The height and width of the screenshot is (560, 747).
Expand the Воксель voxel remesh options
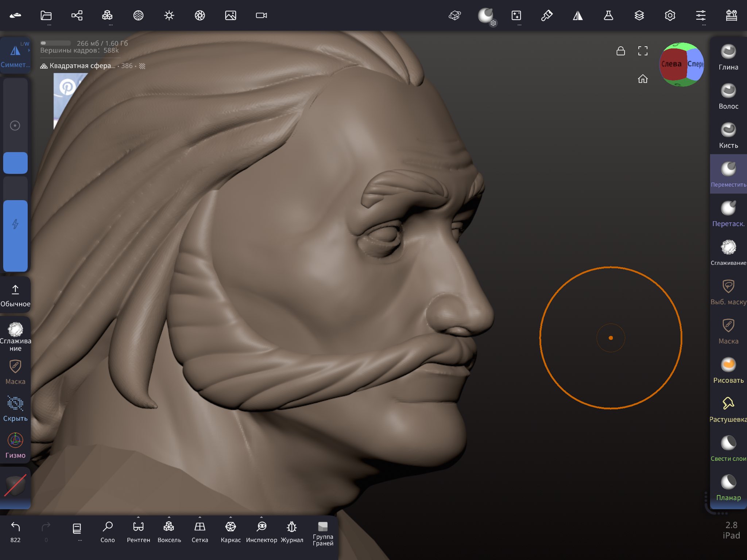click(x=169, y=517)
